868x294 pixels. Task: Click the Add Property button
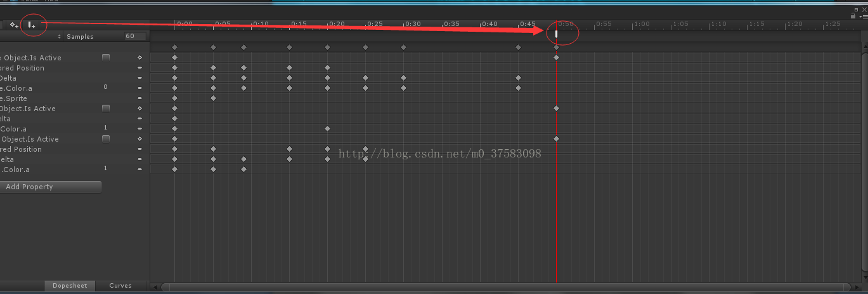51,187
